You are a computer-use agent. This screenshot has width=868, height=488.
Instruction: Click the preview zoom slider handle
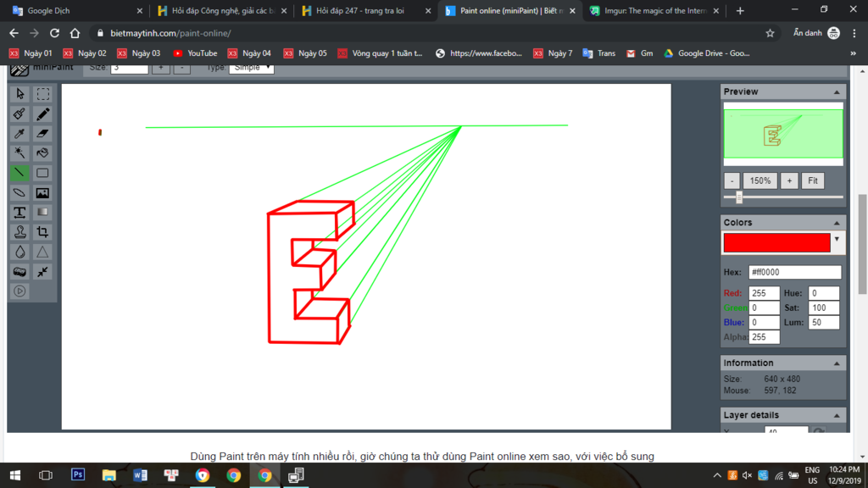pos(739,197)
